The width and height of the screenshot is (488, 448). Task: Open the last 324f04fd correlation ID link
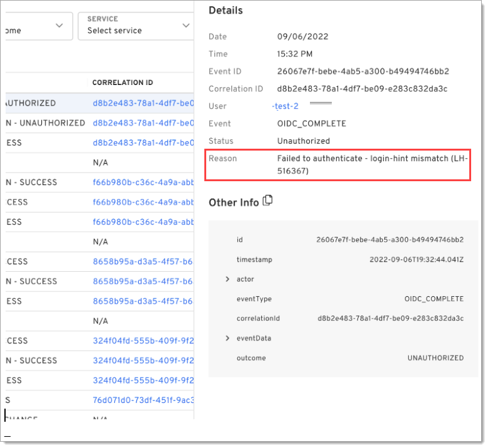coord(143,380)
